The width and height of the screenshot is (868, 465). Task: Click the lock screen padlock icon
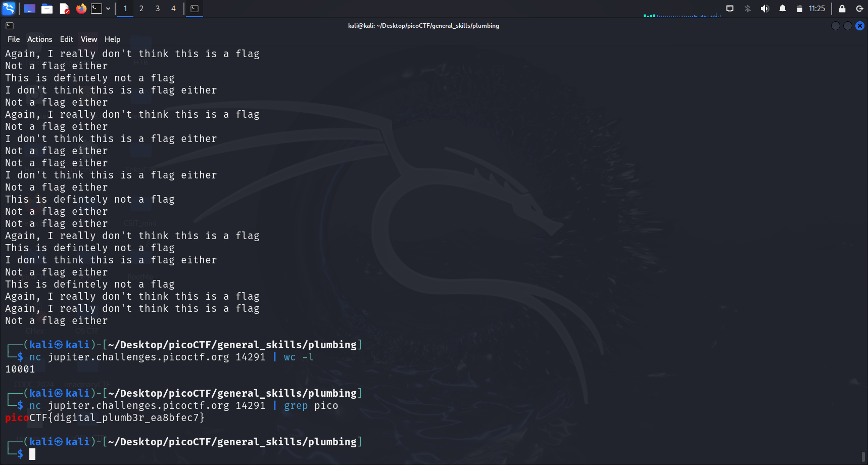842,9
